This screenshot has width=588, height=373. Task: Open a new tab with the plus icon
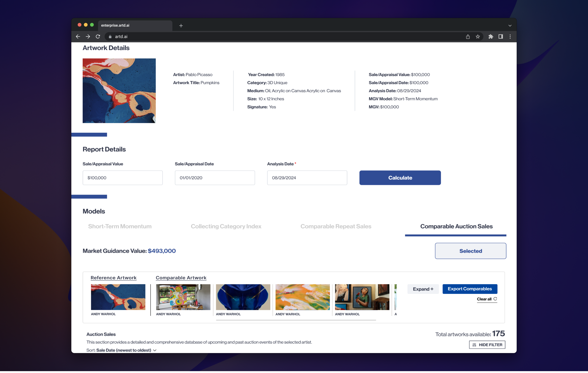[181, 26]
